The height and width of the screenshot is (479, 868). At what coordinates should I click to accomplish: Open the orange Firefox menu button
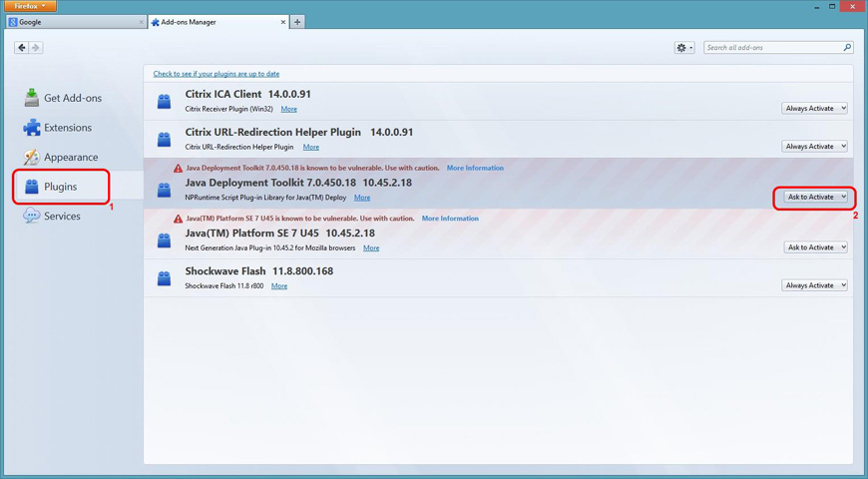[x=31, y=6]
